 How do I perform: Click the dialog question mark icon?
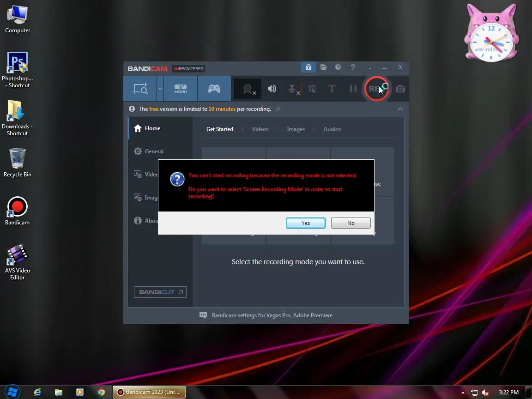[177, 179]
